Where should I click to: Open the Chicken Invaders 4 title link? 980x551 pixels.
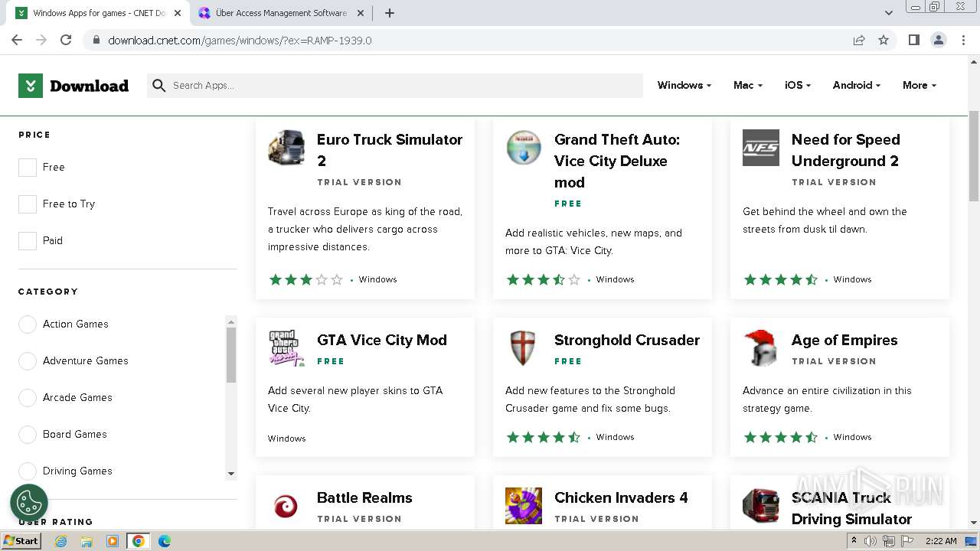coord(621,498)
